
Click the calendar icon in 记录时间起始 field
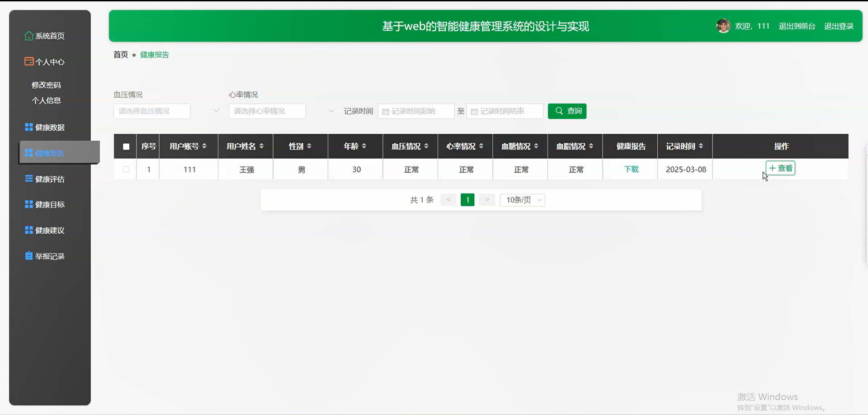tap(385, 111)
